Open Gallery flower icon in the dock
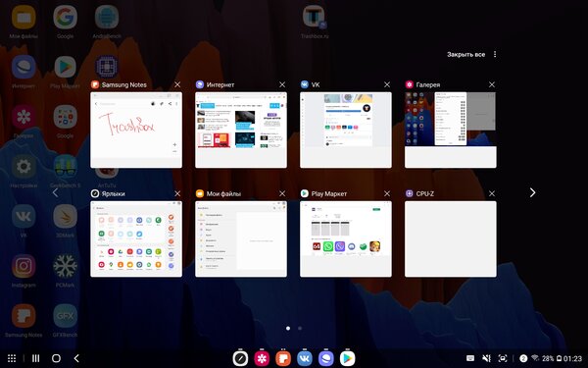Viewport: 588px width, 368px height. pos(262,358)
